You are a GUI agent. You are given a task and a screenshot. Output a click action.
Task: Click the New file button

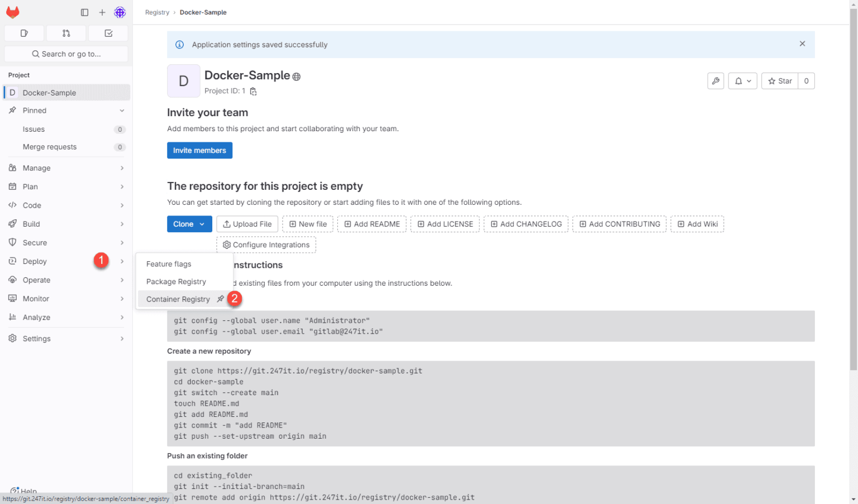coord(308,224)
